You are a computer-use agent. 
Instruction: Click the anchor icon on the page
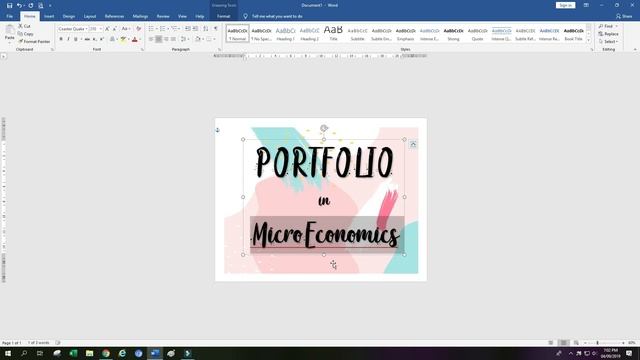(218, 130)
